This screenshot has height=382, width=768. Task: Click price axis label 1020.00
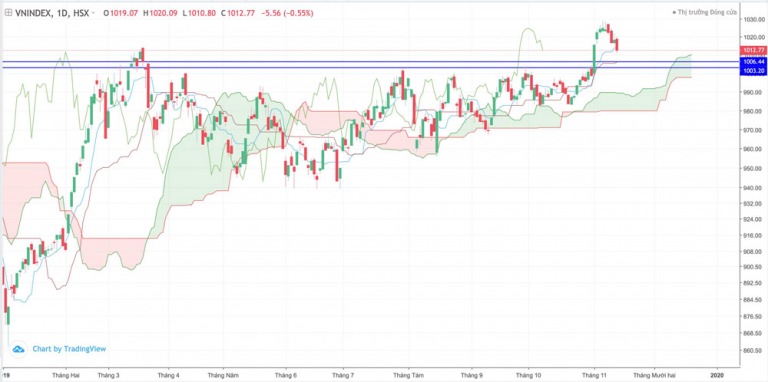[754, 37]
